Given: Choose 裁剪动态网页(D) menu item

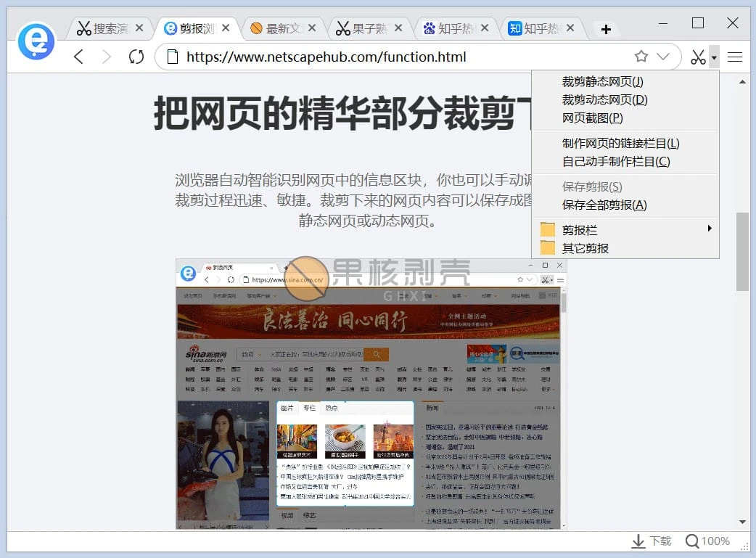Looking at the screenshot, I should click(x=625, y=100).
